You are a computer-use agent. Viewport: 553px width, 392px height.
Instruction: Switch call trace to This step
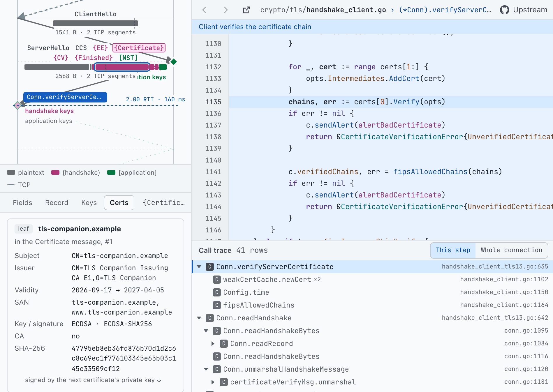click(453, 250)
